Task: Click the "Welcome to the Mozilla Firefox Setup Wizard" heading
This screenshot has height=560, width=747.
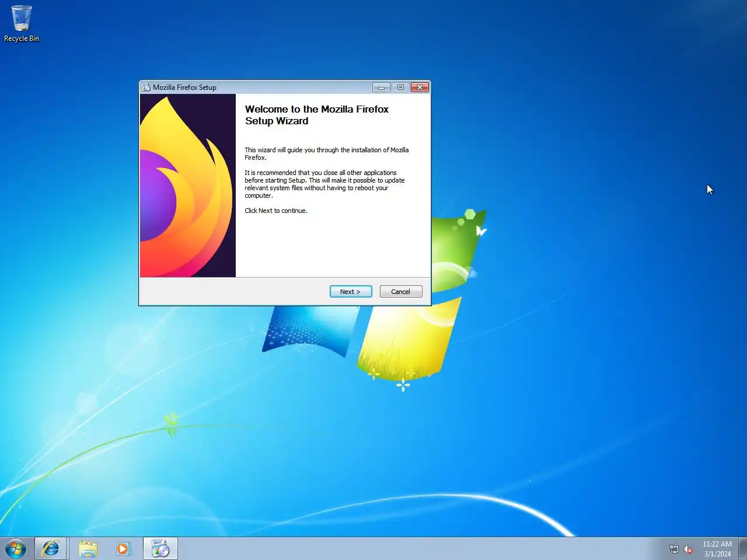Action: (317, 115)
